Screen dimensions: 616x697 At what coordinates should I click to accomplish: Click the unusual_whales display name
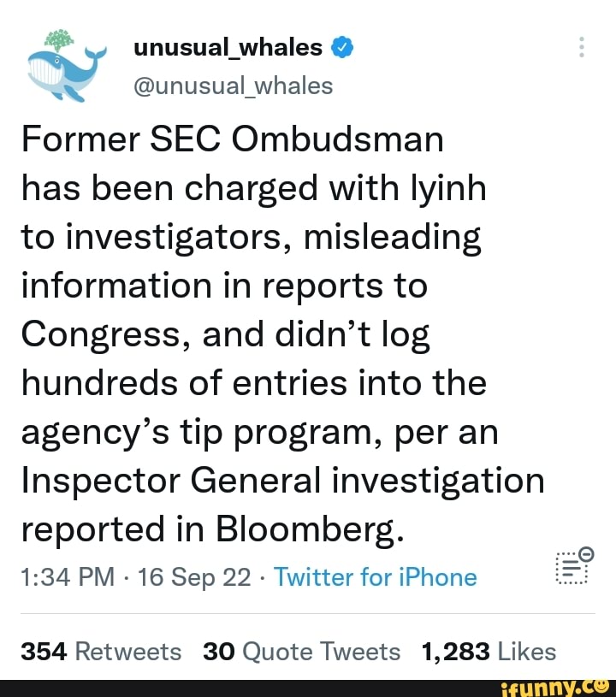(x=225, y=48)
